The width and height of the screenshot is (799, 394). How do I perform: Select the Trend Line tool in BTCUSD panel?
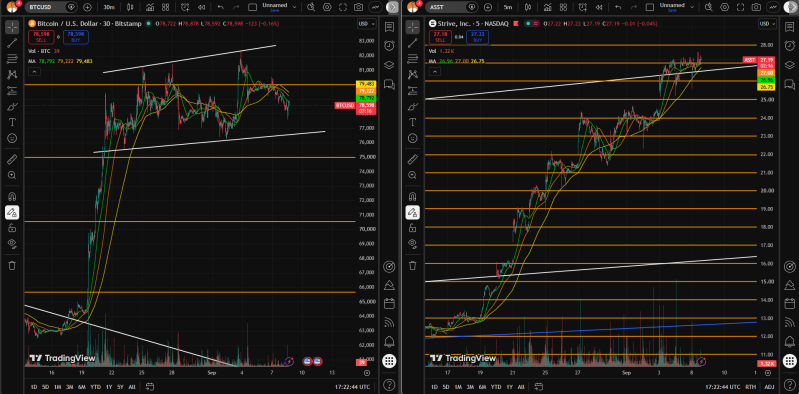(x=12, y=43)
